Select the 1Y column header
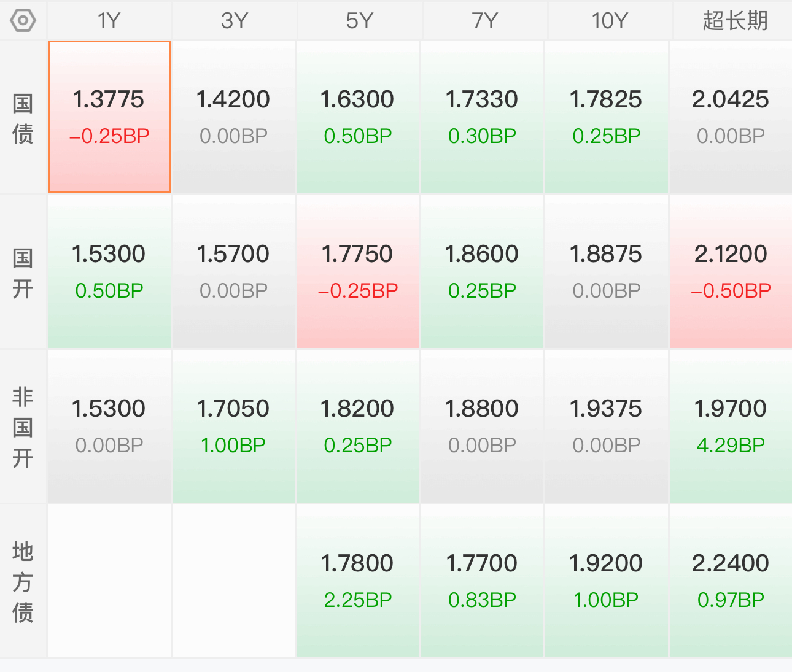The width and height of the screenshot is (792, 672). (x=109, y=20)
